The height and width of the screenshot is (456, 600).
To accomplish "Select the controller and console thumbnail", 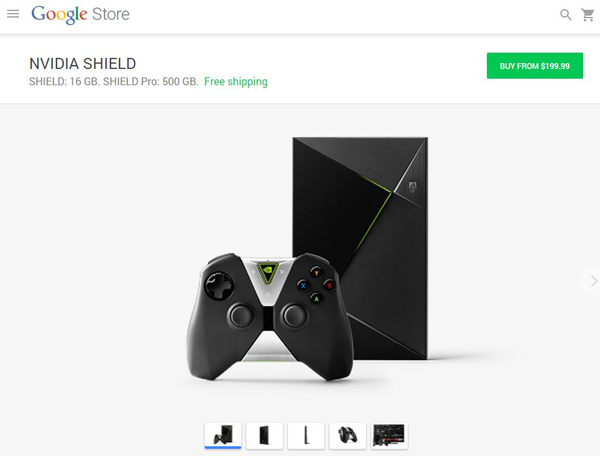I will click(223, 435).
